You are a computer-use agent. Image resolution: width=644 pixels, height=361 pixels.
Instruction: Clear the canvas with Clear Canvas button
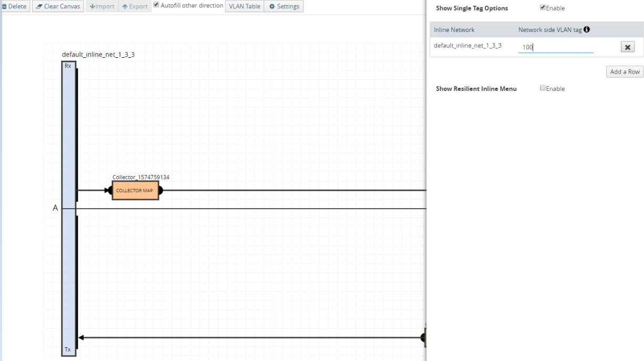[x=57, y=7]
